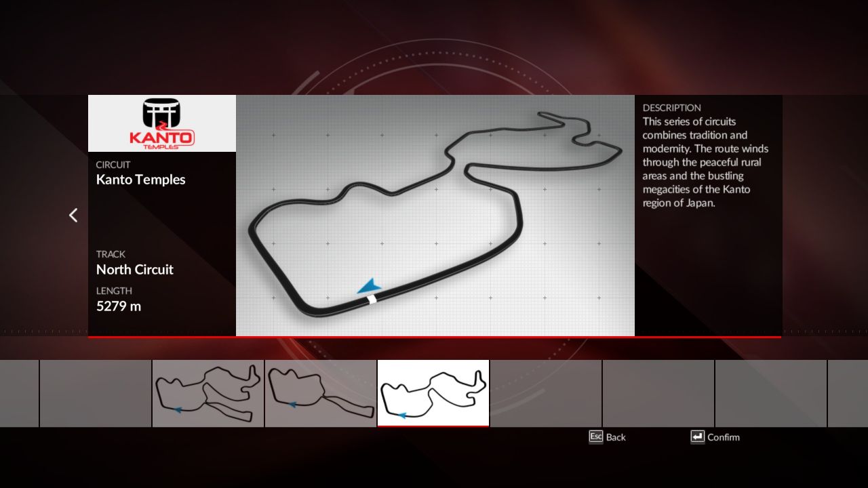The width and height of the screenshot is (868, 488).
Task: Click the blue arrow in the highlighted thumbnail
Action: tap(401, 415)
